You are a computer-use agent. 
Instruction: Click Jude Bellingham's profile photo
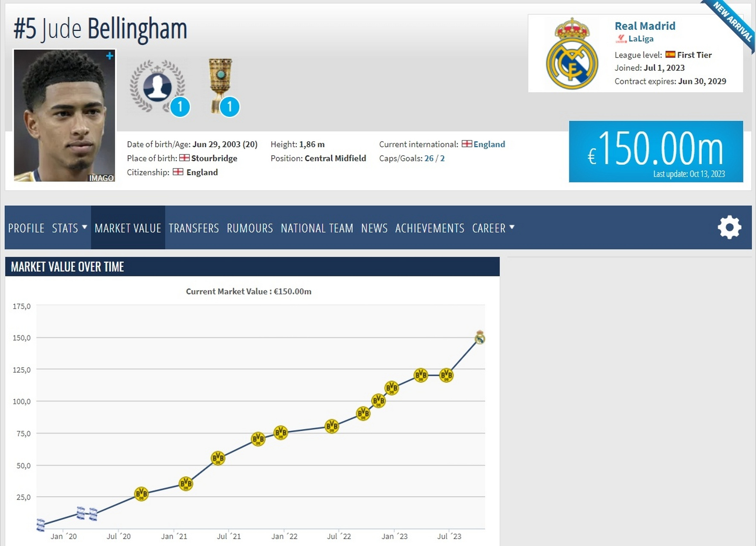64,115
